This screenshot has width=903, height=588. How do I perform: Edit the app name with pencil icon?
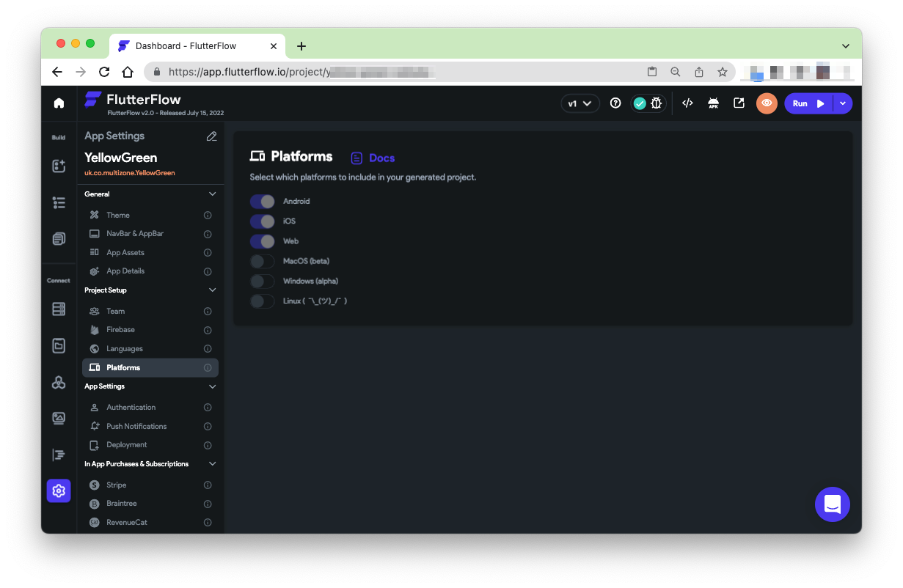pyautogui.click(x=211, y=136)
